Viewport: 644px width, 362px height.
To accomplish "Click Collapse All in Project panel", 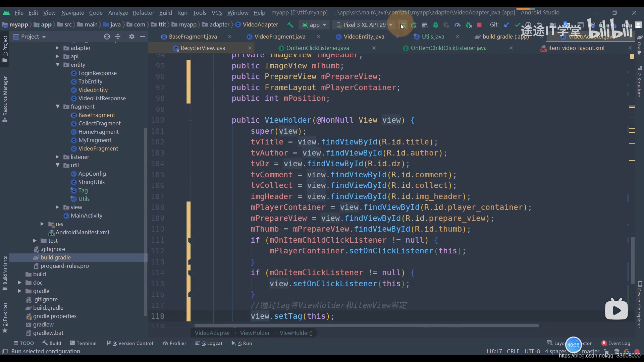I will (118, 37).
